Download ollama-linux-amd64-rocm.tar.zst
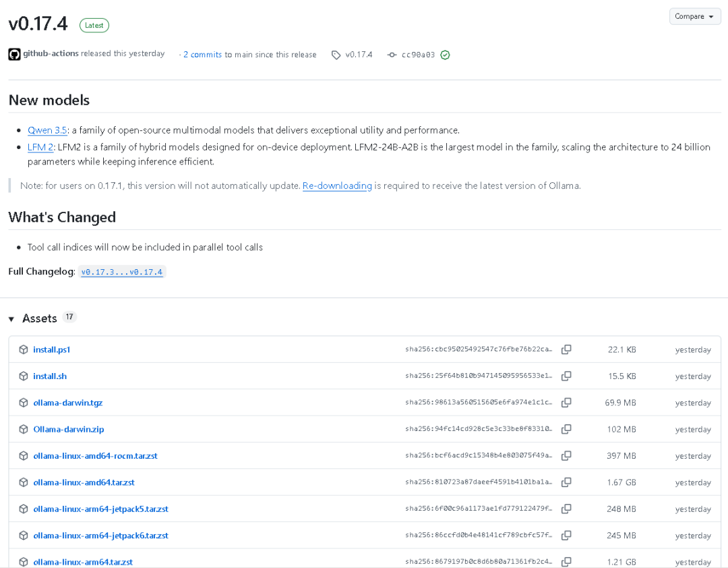This screenshot has height=568, width=728. coord(95,455)
